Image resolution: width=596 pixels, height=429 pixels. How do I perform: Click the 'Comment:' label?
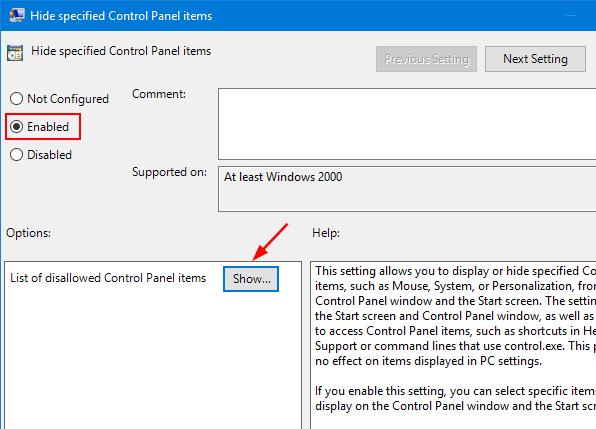pos(159,94)
